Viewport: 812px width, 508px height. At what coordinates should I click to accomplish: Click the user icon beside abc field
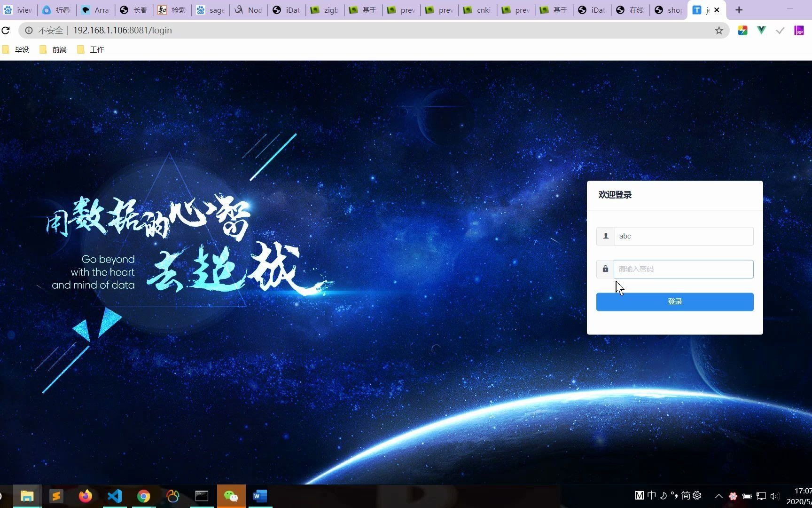pyautogui.click(x=606, y=236)
